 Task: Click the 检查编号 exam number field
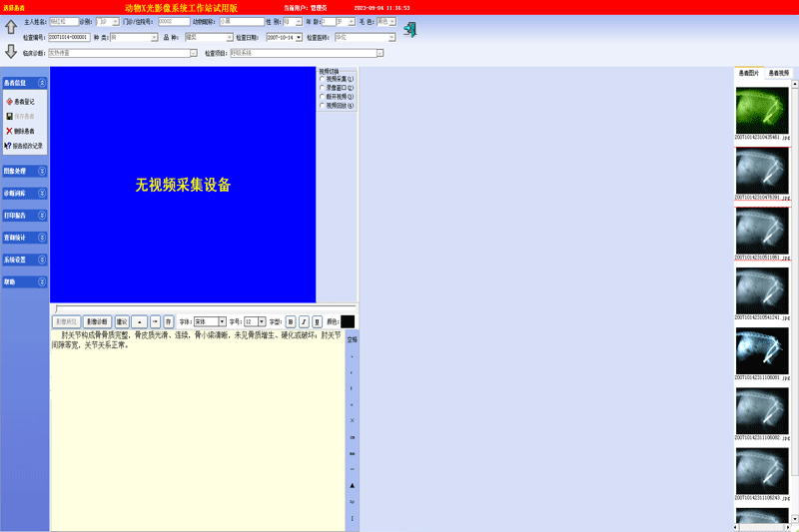69,38
